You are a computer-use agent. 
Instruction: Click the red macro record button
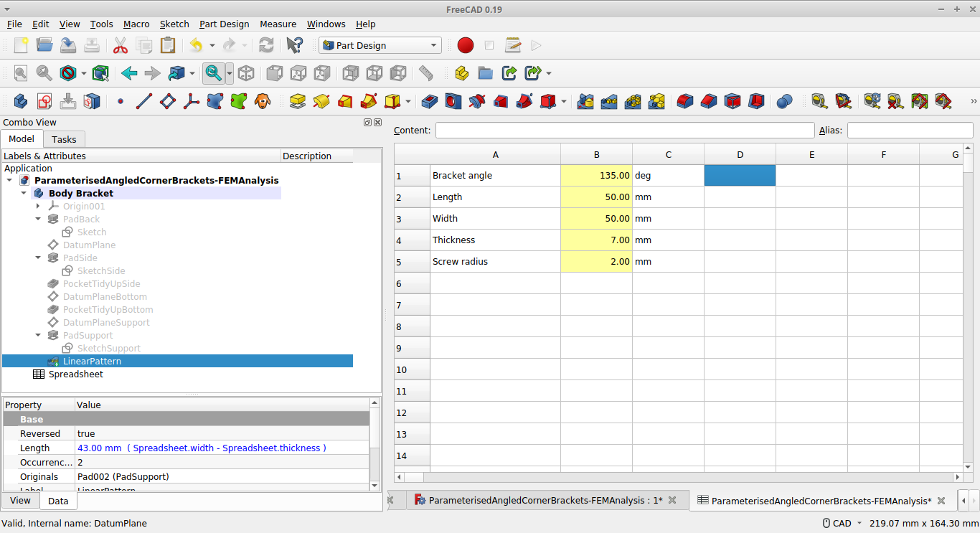tap(466, 45)
